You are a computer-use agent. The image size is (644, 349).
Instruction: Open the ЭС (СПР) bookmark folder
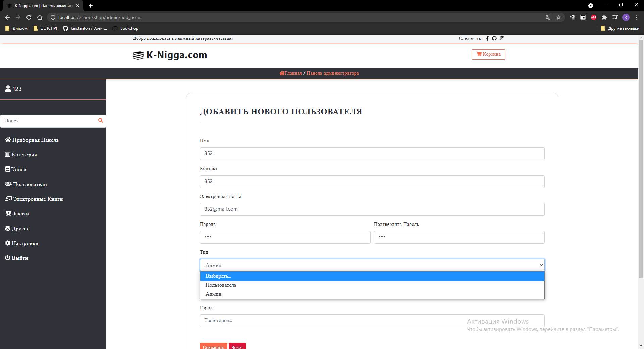click(45, 28)
